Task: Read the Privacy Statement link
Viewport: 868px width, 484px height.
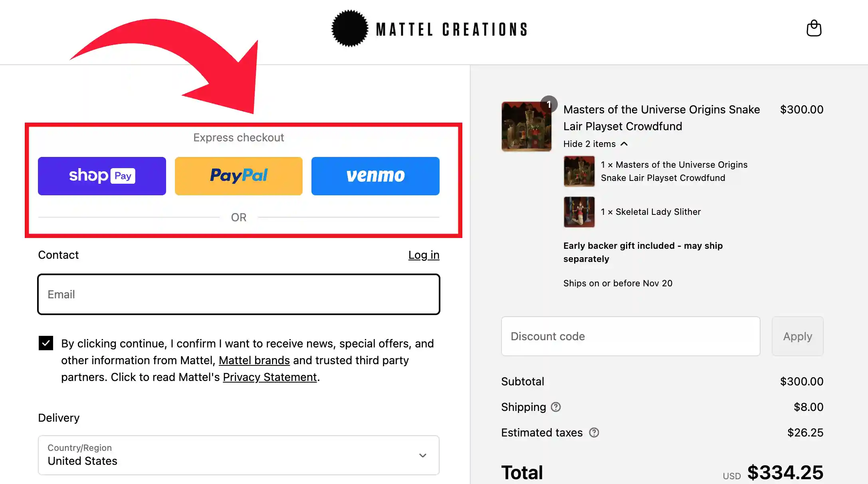Action: click(270, 377)
